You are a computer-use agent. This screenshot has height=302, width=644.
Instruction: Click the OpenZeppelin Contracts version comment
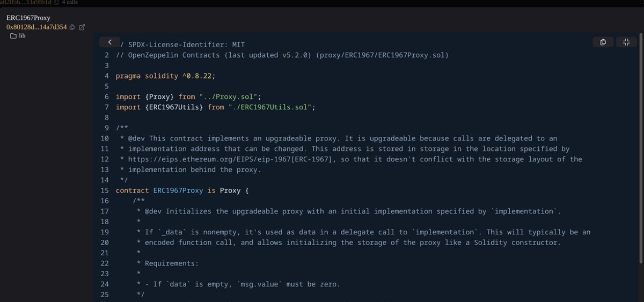click(282, 55)
